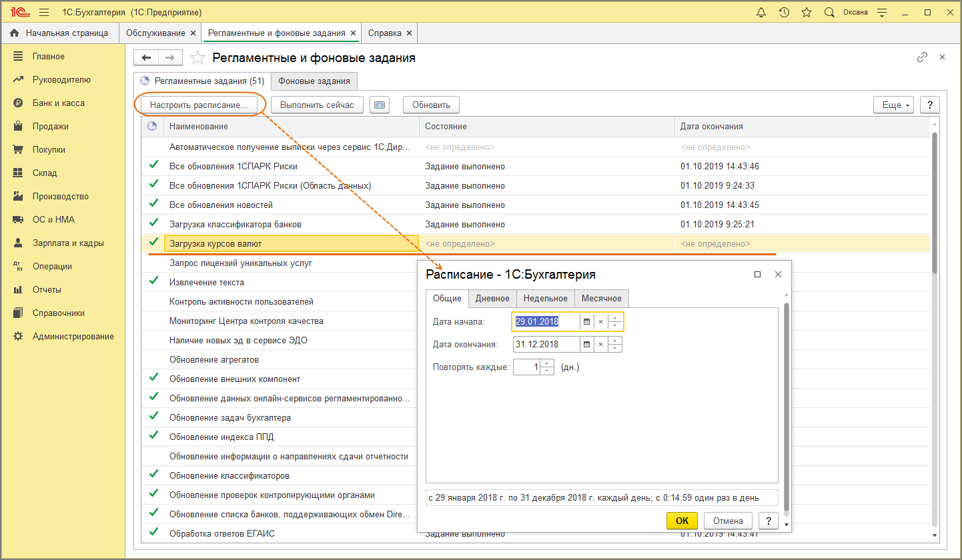Open the Еще dropdown menu
Viewport: 962px width, 560px height.
(x=893, y=105)
